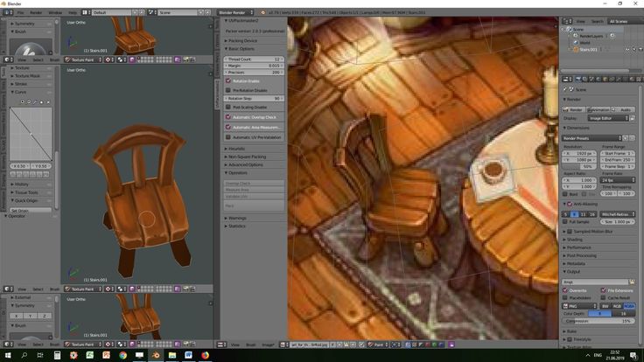Click Blender icon in Windows taskbar
The image size is (644, 362).
click(156, 355)
